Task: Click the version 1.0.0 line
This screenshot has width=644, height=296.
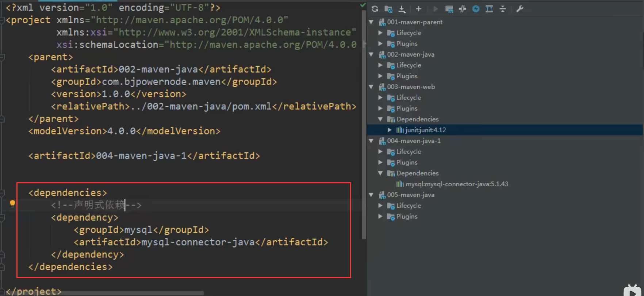Action: (x=119, y=94)
